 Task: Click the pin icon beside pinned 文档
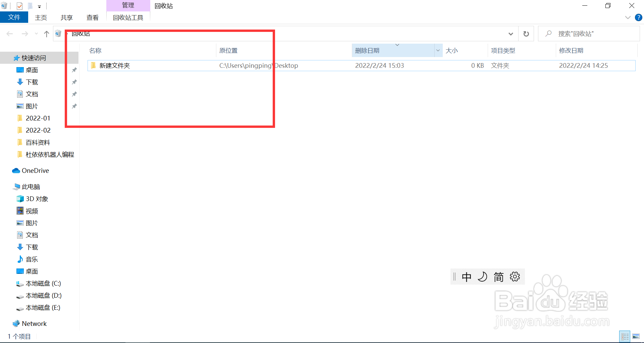point(74,94)
